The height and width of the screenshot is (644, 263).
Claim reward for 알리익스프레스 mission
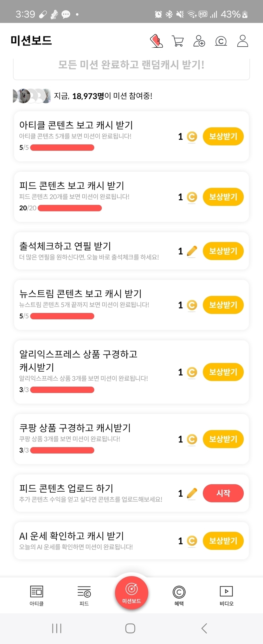(223, 372)
